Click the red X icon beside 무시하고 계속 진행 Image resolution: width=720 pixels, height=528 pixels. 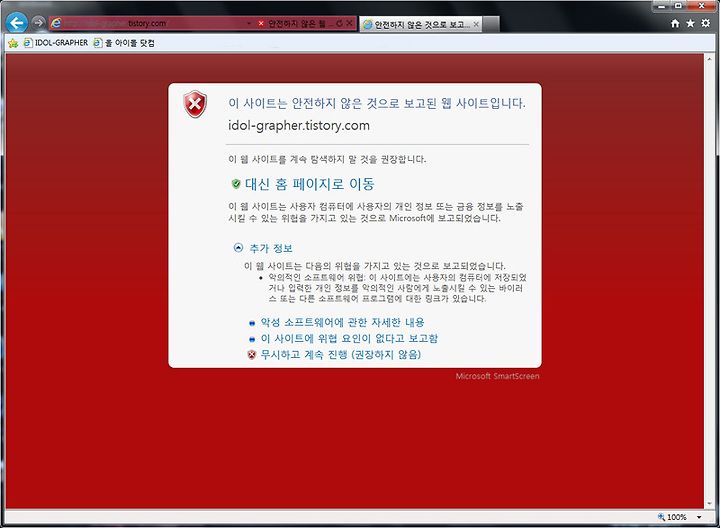(252, 355)
